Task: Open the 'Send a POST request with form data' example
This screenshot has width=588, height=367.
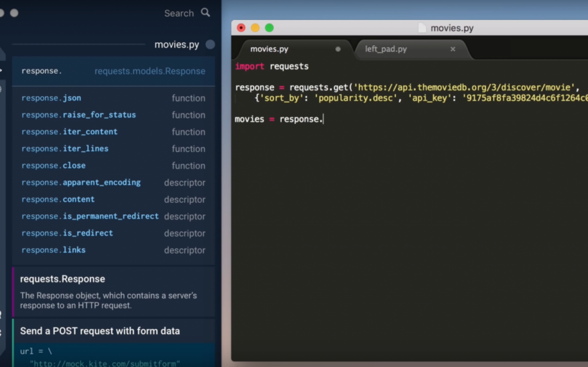Action: click(100, 331)
